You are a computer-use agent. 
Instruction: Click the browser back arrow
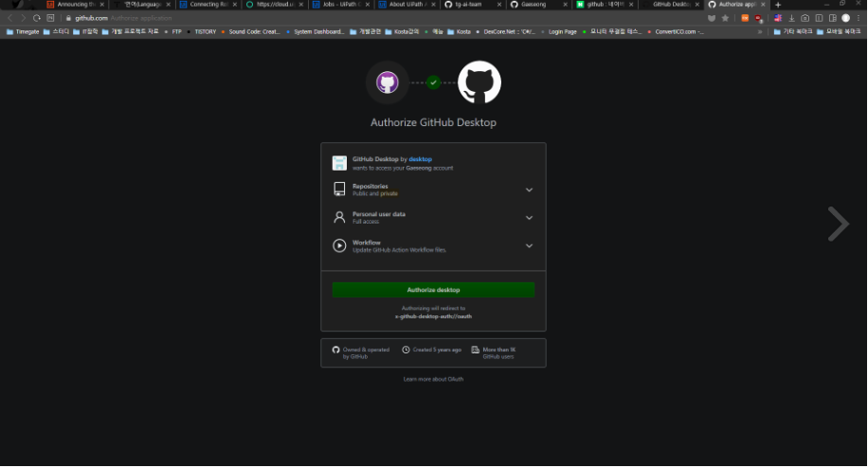click(10, 18)
